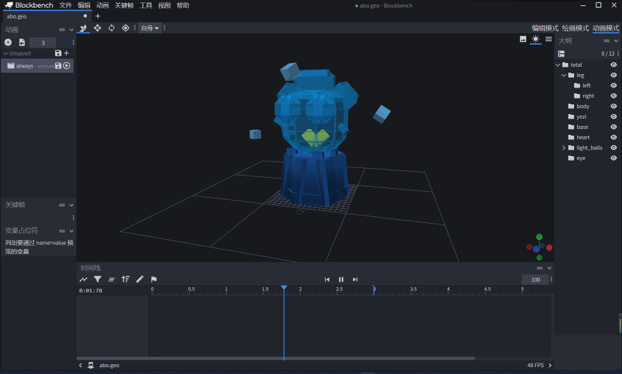Open the timeline filter funnel icon
The width and height of the screenshot is (622, 374).
click(98, 279)
